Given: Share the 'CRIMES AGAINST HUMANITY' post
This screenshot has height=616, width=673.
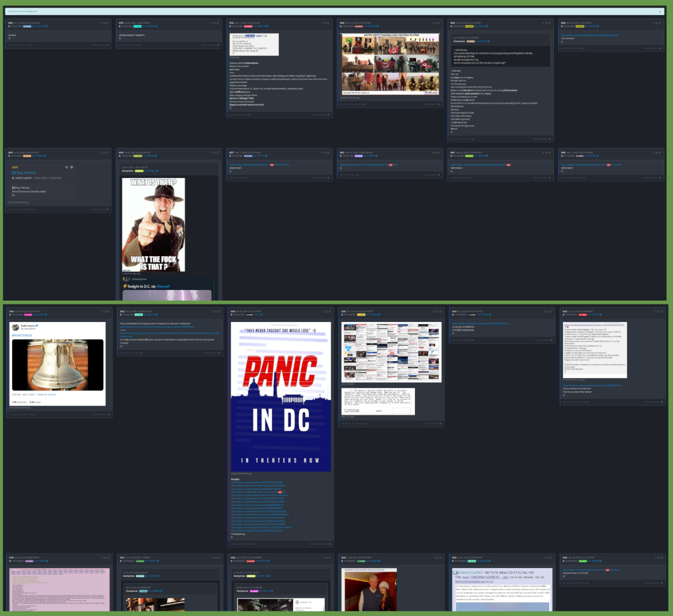Looking at the screenshot, I should click(212, 23).
